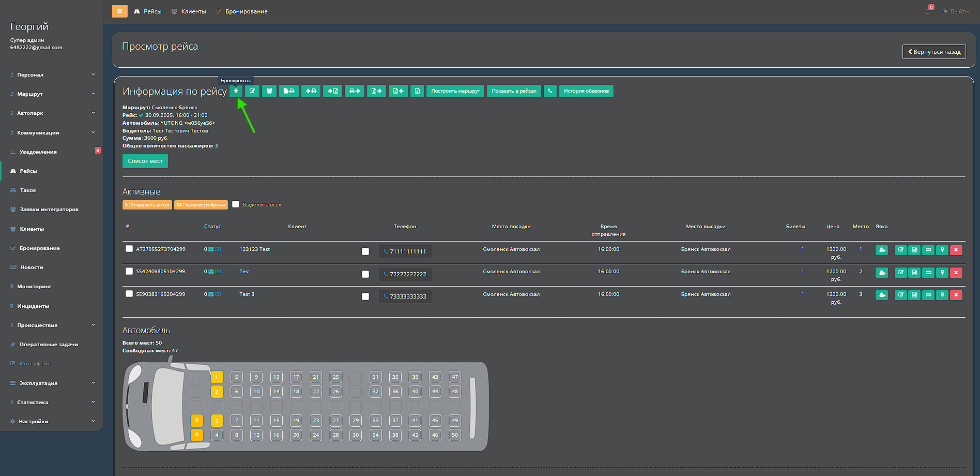The image size is (980, 476).
Task: Expand the 'Настройки' sidebar section
Action: [x=52, y=421]
